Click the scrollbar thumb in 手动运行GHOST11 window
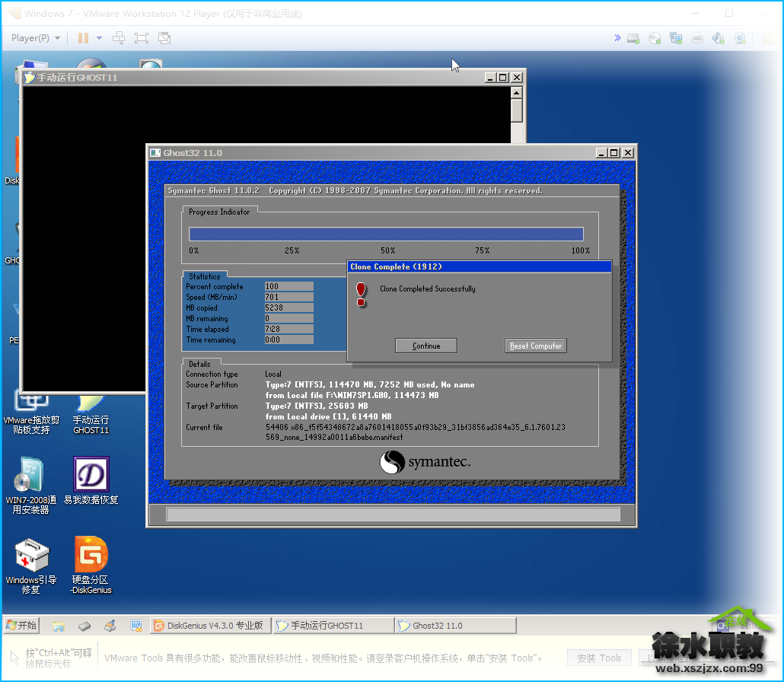This screenshot has height=682, width=784. [517, 110]
